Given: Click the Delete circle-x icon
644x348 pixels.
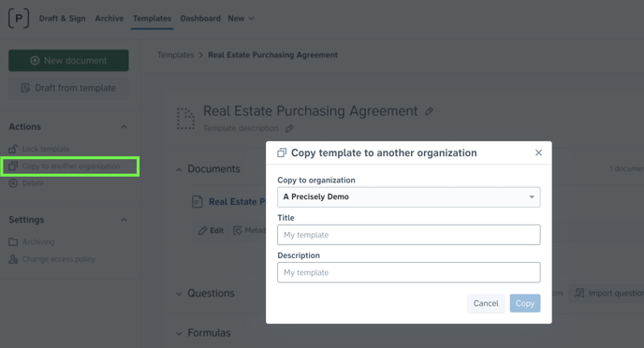Looking at the screenshot, I should click(x=13, y=183).
